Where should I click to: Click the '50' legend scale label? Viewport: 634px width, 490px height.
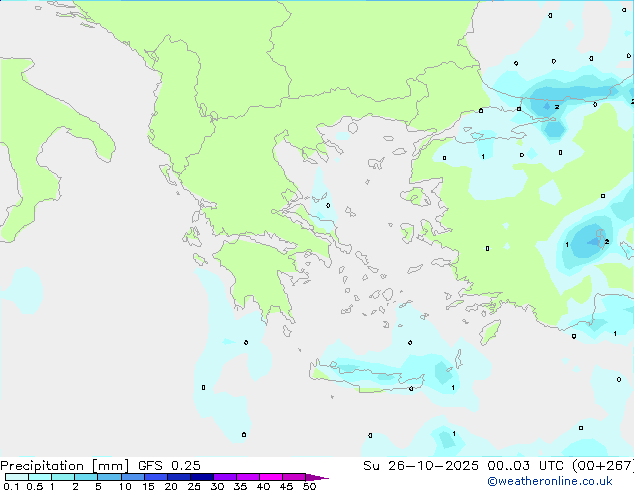[309, 486]
